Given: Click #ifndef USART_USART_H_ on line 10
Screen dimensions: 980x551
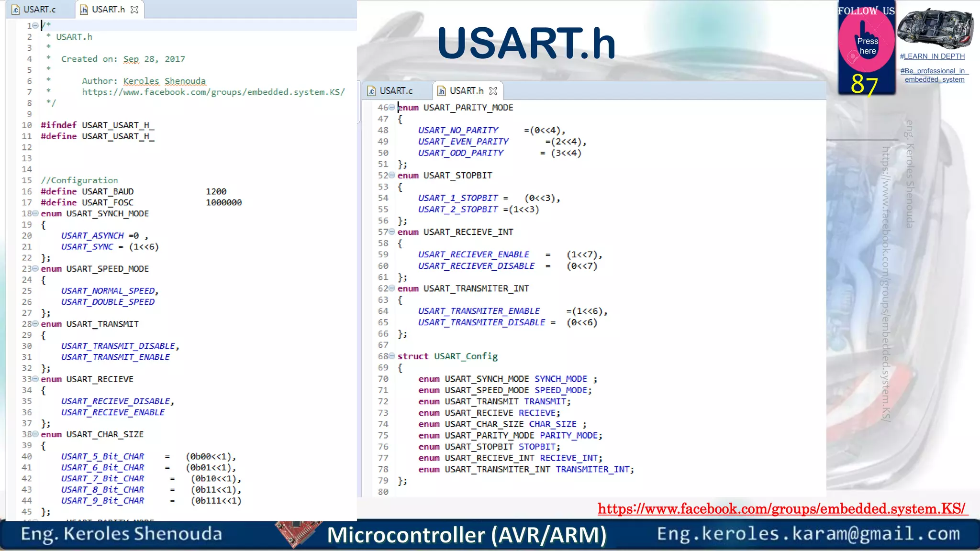Looking at the screenshot, I should pyautogui.click(x=98, y=125).
